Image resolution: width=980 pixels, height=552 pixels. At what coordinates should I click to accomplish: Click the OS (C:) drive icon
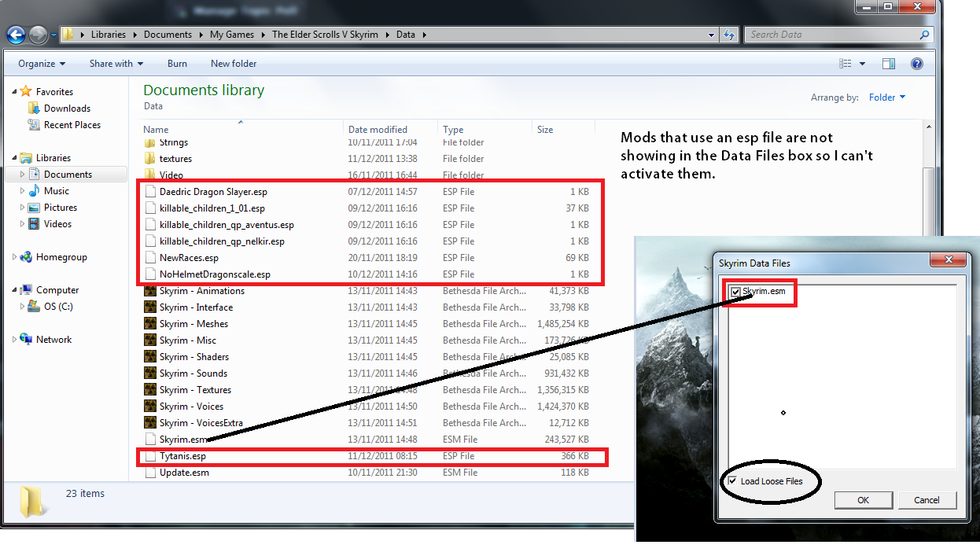tap(34, 307)
